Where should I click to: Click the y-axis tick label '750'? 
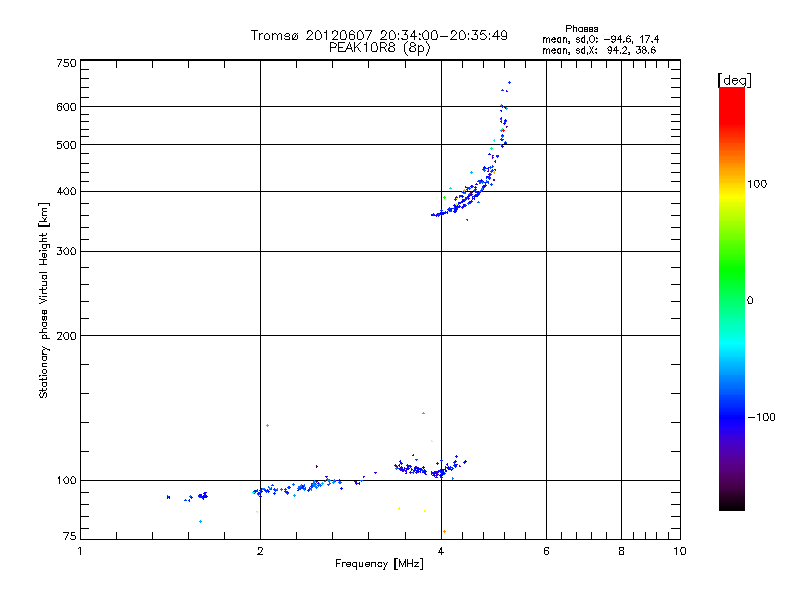(x=66, y=63)
